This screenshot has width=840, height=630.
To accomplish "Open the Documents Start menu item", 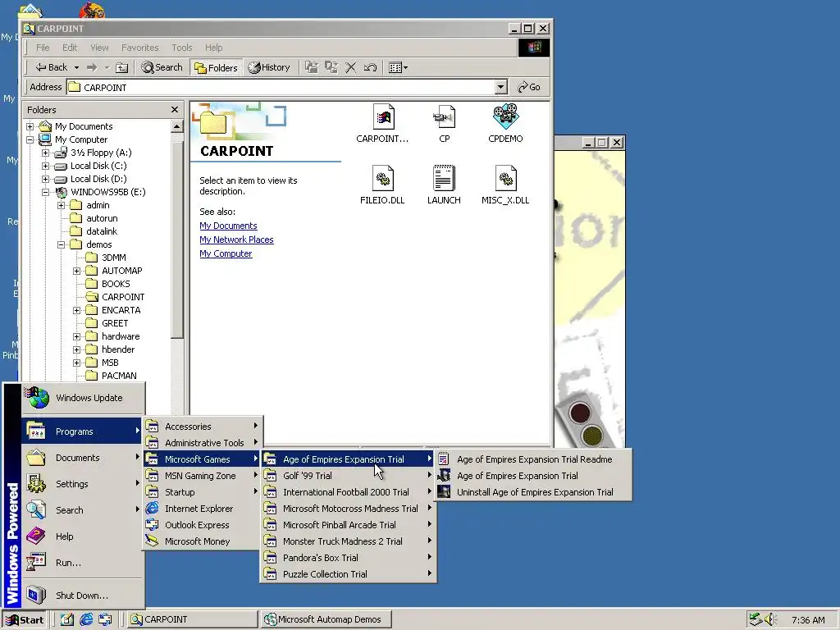I will [x=83, y=458].
